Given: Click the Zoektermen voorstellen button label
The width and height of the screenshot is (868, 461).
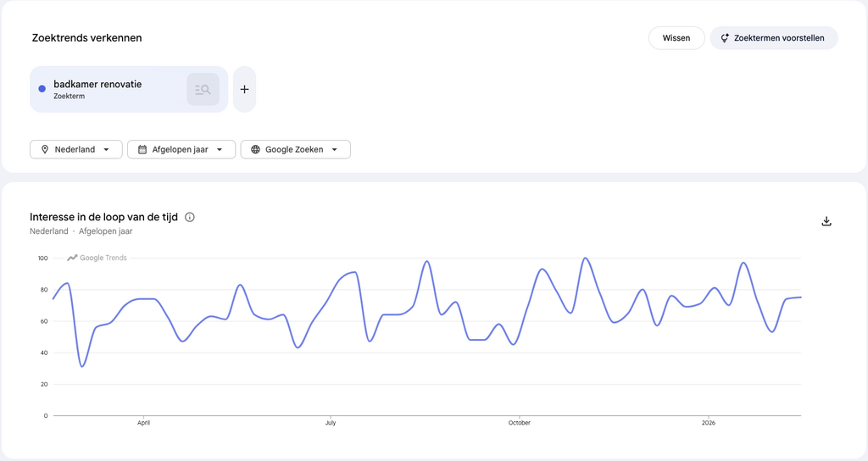Looking at the screenshot, I should (779, 38).
